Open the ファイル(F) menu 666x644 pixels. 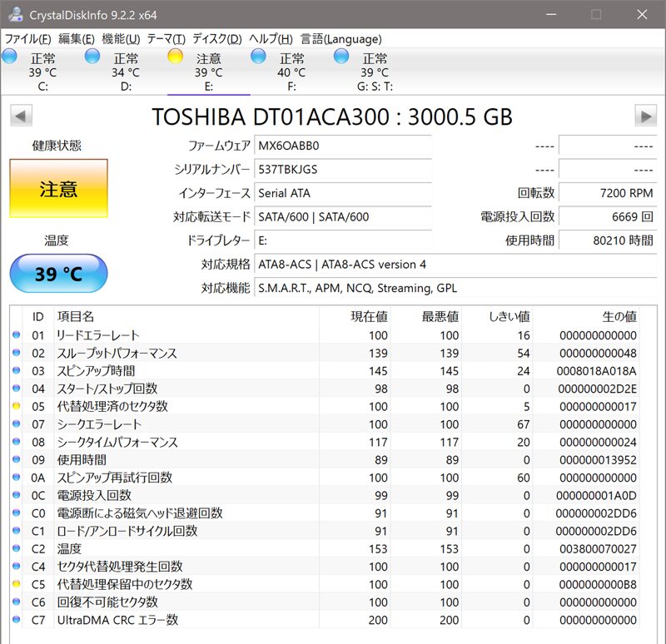(x=28, y=39)
